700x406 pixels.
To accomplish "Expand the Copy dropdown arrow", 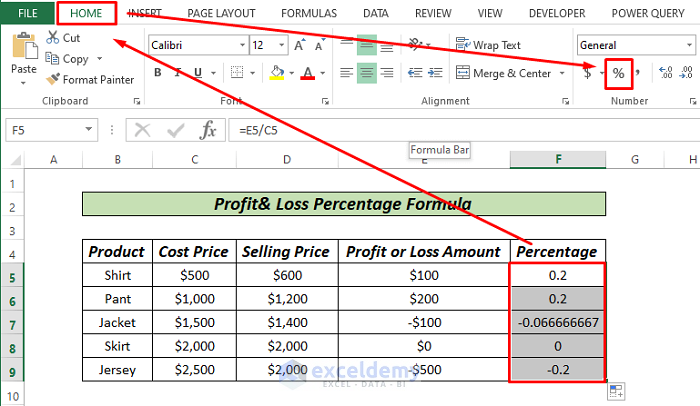I will 100,59.
